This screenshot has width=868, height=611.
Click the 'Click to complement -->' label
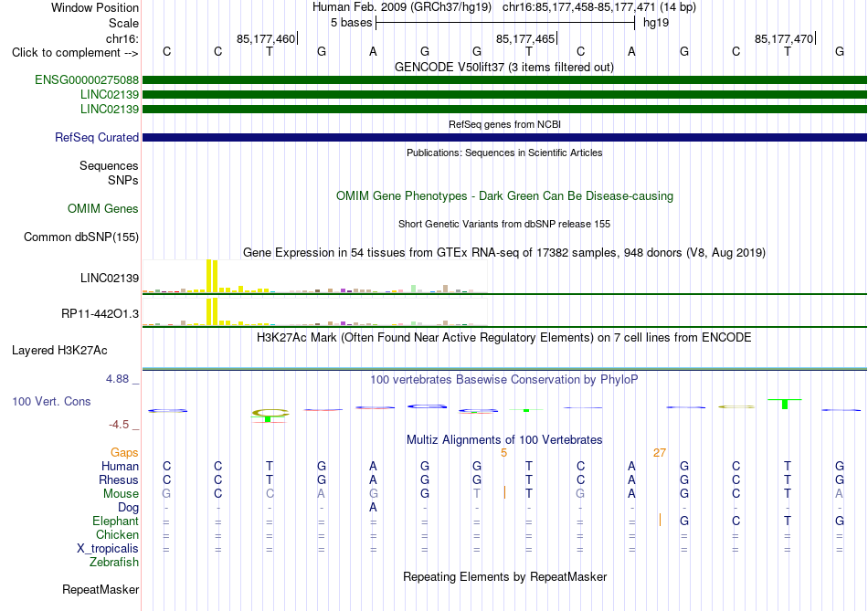click(x=75, y=53)
